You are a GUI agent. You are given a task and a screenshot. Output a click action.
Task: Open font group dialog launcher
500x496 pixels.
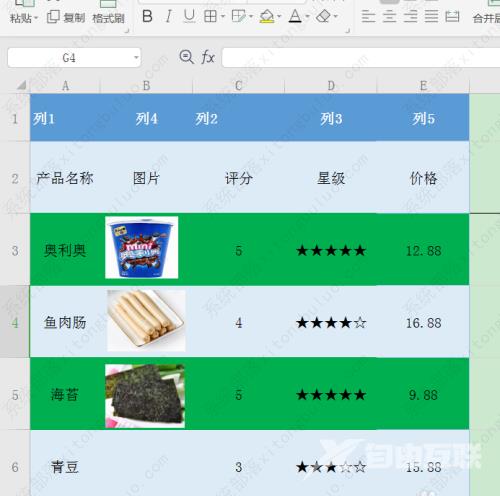click(347, 31)
